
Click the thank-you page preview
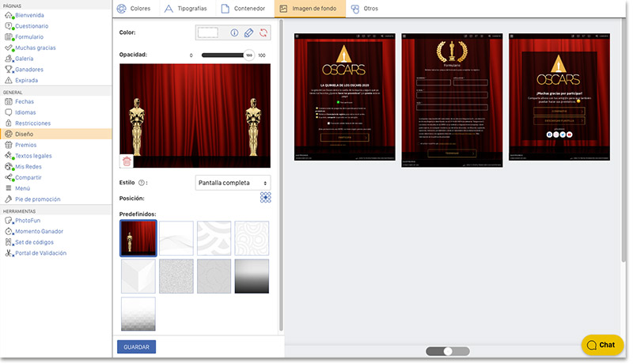click(x=559, y=97)
